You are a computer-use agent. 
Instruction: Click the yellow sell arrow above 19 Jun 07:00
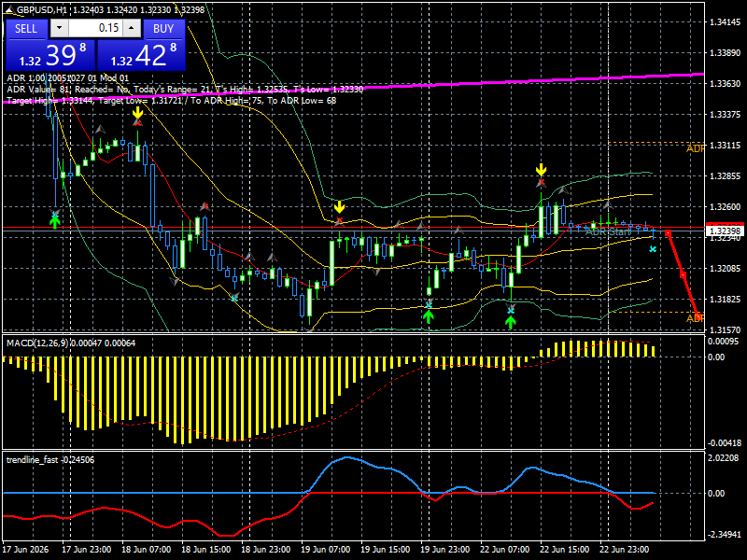click(x=339, y=207)
